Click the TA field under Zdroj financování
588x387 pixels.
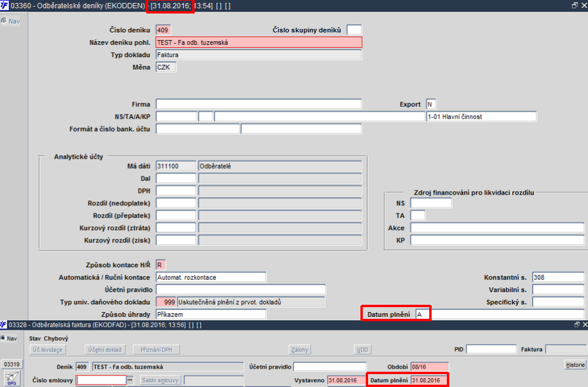tap(417, 216)
